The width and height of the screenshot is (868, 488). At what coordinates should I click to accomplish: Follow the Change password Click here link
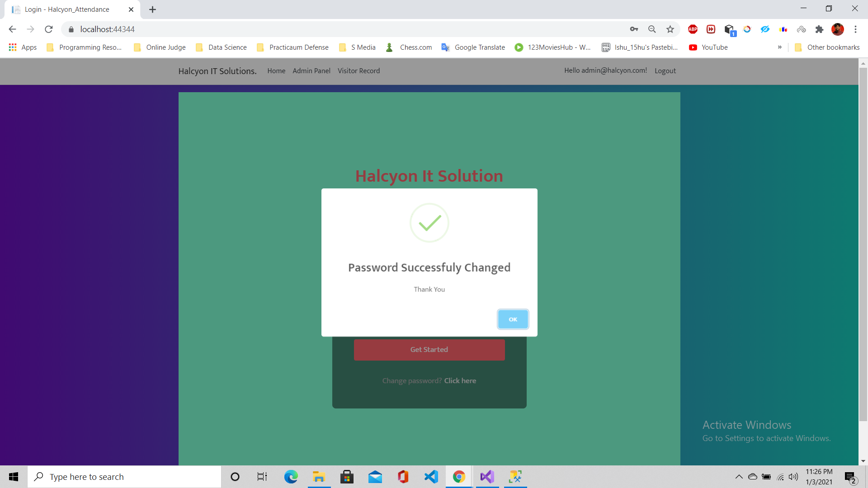click(x=460, y=381)
